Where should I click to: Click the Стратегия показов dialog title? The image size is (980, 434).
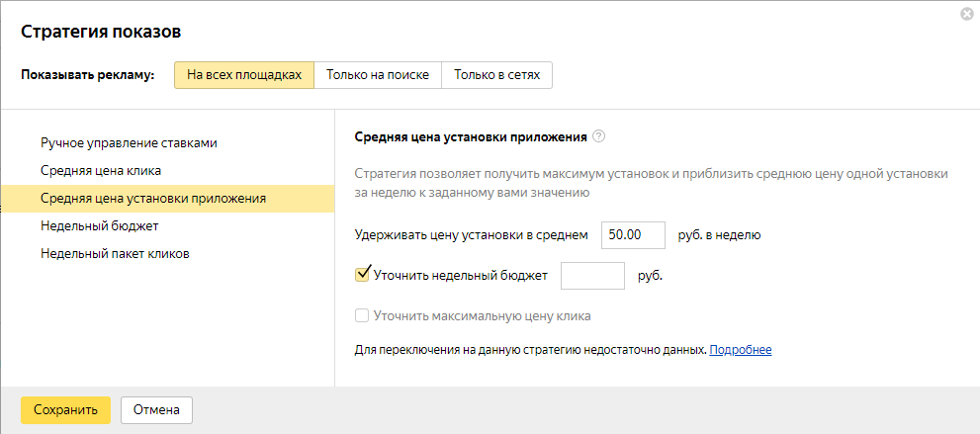(101, 32)
